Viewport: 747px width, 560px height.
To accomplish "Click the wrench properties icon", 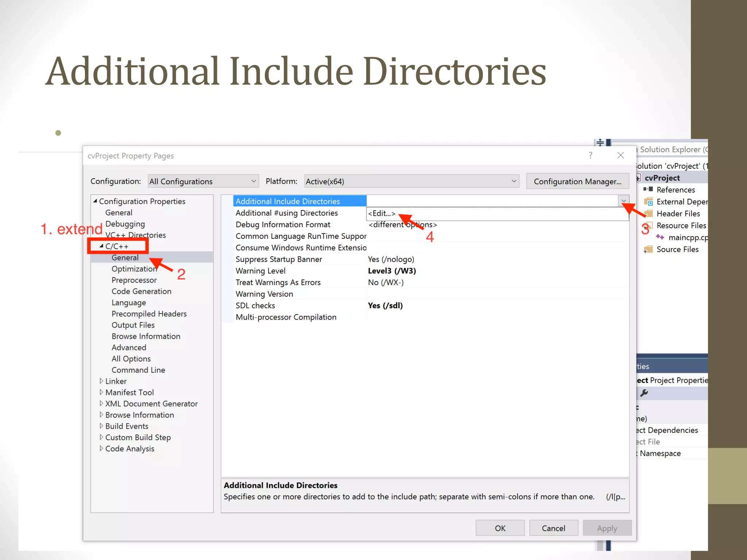I will point(644,393).
